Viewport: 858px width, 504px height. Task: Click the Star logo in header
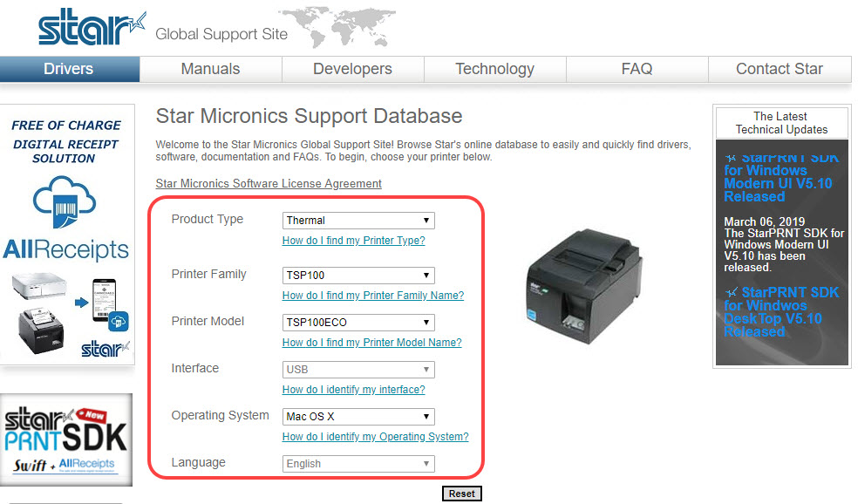tap(92, 26)
